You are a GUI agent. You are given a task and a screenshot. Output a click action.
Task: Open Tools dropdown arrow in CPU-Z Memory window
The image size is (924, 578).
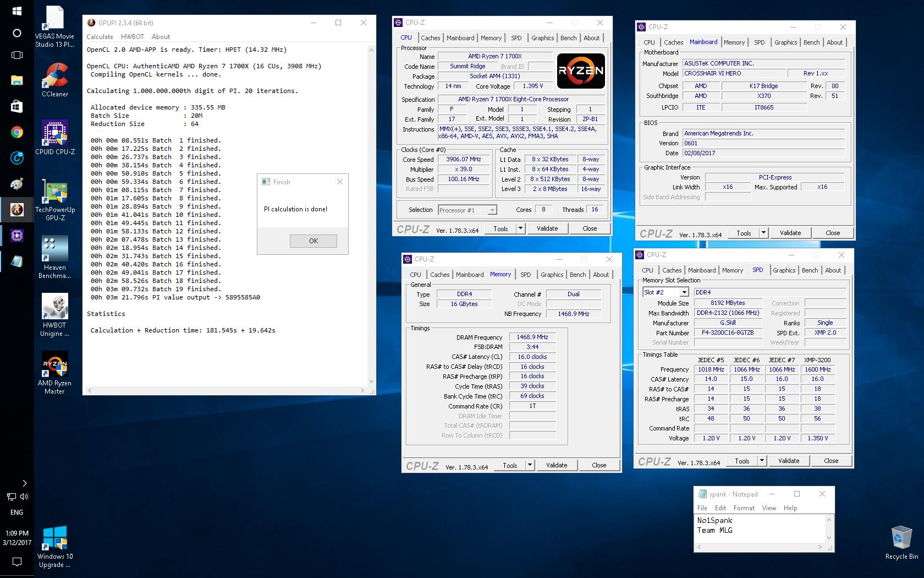[x=530, y=465]
